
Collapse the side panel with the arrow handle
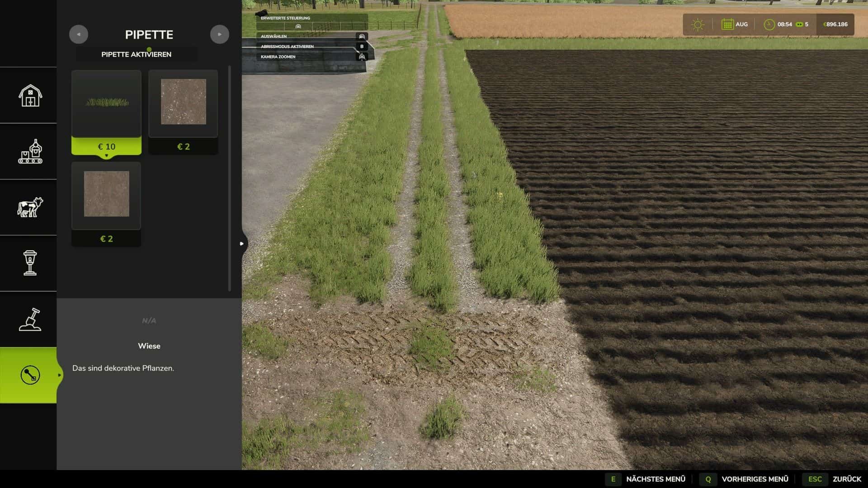tap(242, 244)
